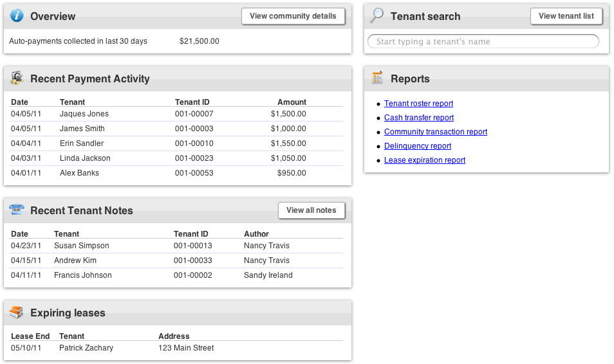Click the Author column header
Screen dimensions: 614x364
257,234
